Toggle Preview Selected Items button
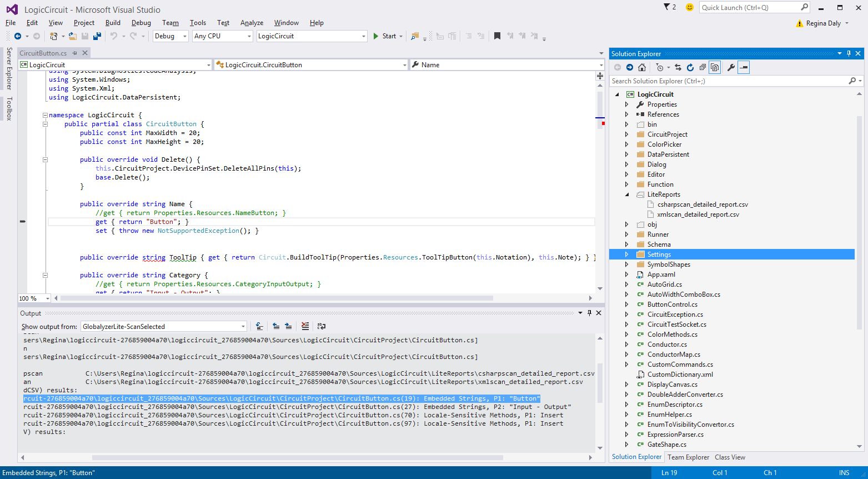The height and width of the screenshot is (479, 868). pyautogui.click(x=744, y=67)
